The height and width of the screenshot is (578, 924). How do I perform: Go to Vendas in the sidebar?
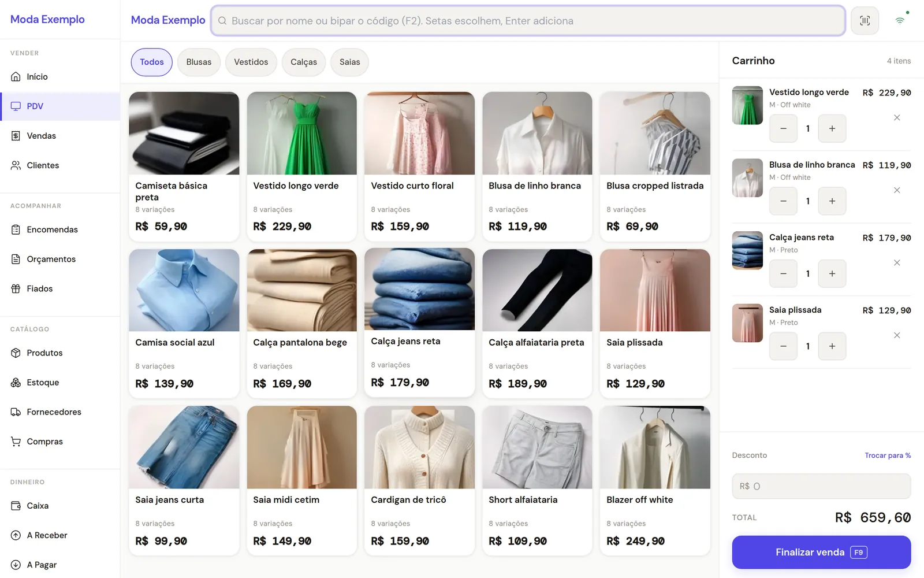coord(60,136)
